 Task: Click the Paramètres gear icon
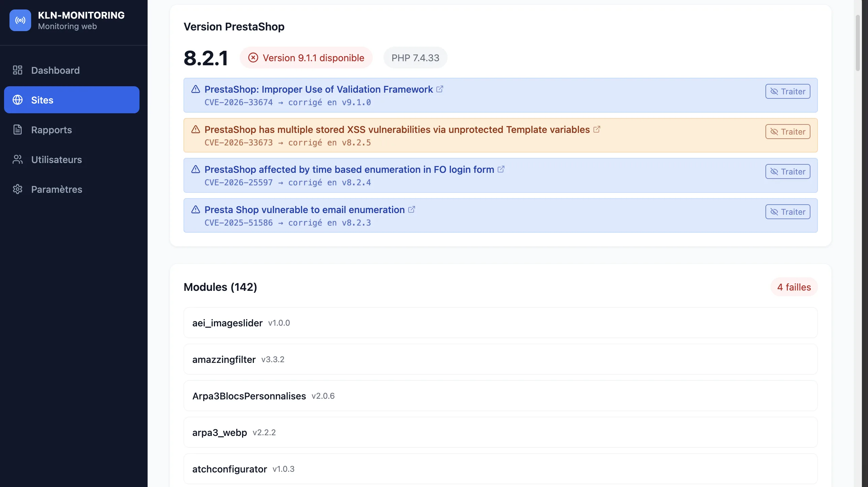pyautogui.click(x=18, y=189)
